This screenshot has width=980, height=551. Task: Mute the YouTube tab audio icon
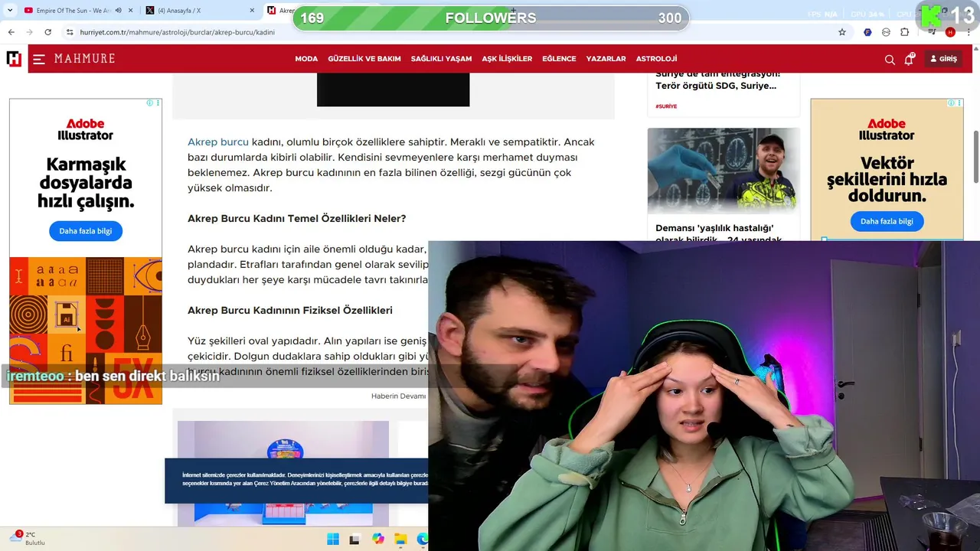(118, 10)
